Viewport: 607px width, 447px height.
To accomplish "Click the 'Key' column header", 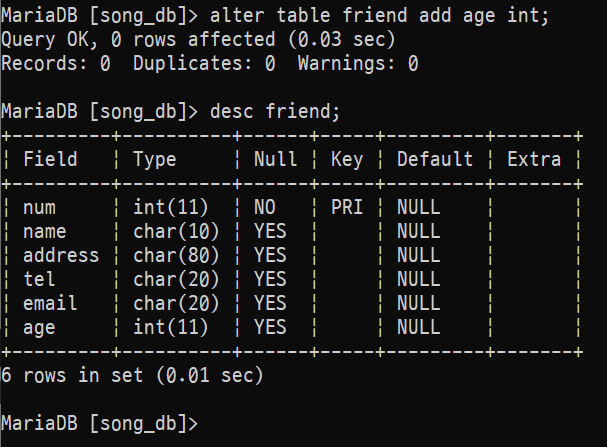I will [x=346, y=159].
